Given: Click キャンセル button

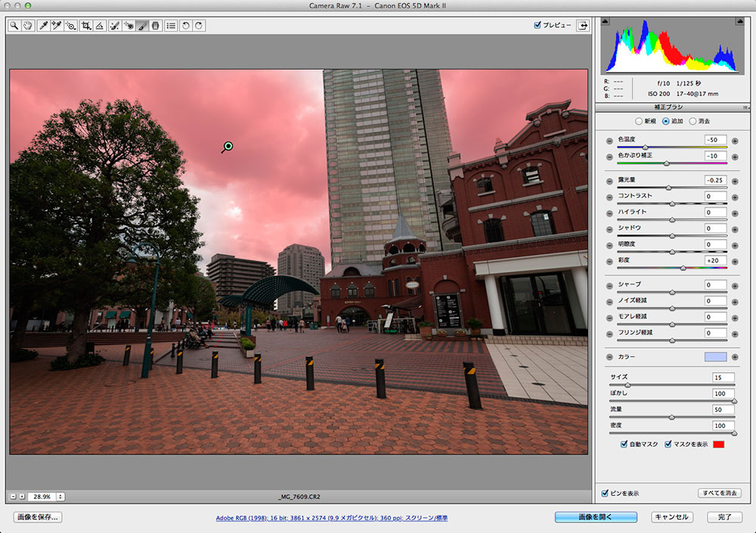Looking at the screenshot, I should click(672, 517).
